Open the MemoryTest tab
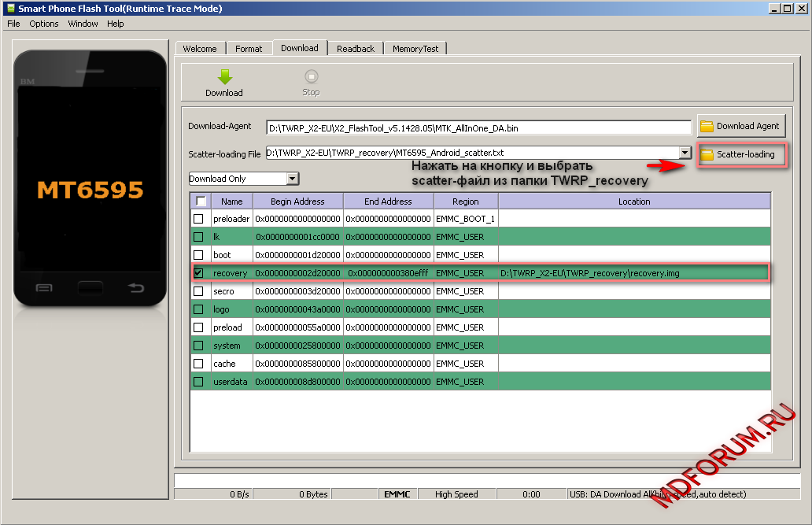812x525 pixels. [415, 49]
